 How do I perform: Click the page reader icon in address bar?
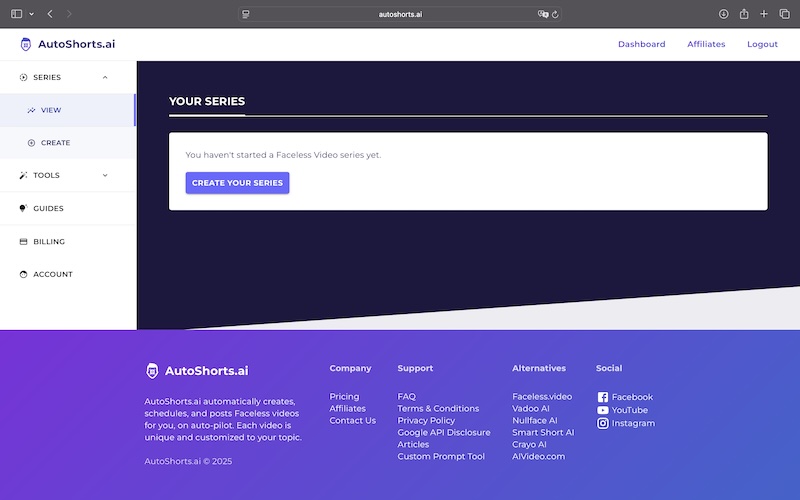[x=246, y=14]
